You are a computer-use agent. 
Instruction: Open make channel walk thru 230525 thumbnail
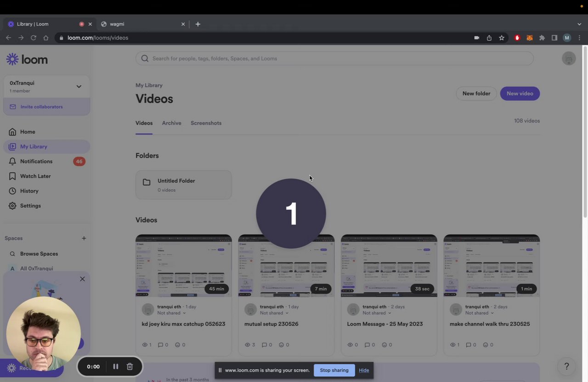tap(492, 266)
